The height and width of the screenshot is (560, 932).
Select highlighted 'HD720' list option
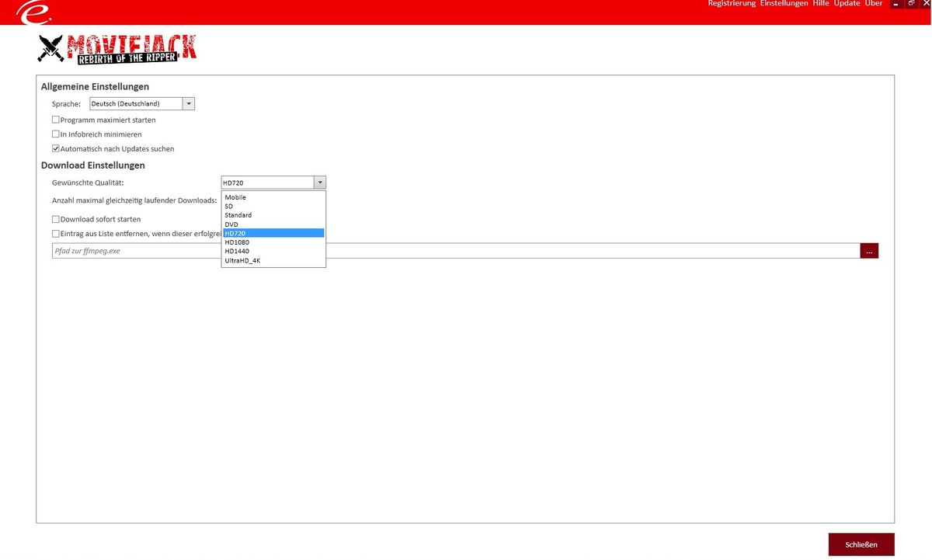tap(273, 233)
